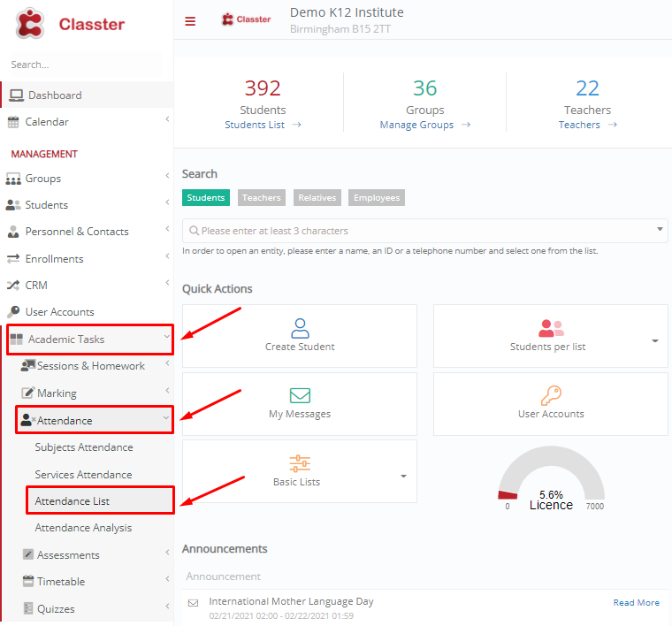Expand the Groups menu chevron
This screenshot has height=626, width=672.
(167, 176)
